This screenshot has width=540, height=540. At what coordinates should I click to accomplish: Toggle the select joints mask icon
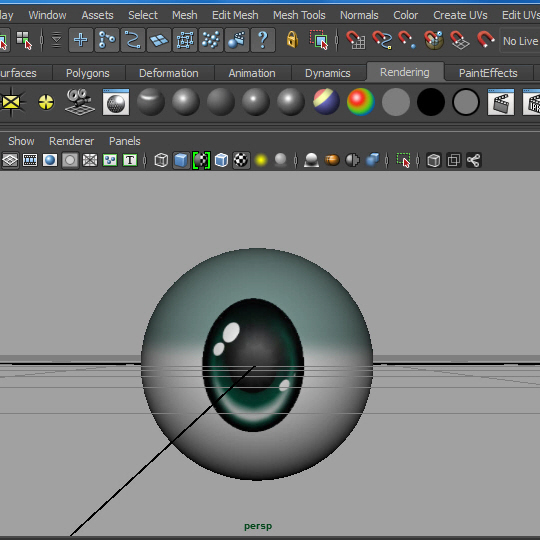point(107,40)
